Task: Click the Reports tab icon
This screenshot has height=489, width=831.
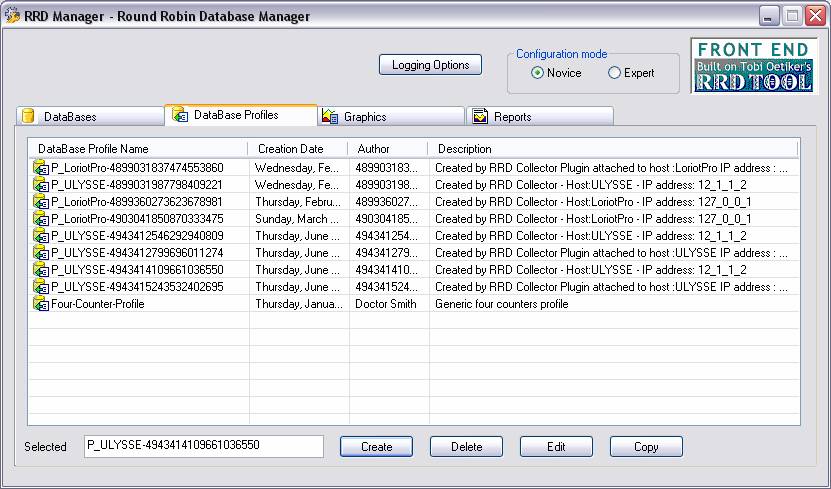Action: pos(480,116)
